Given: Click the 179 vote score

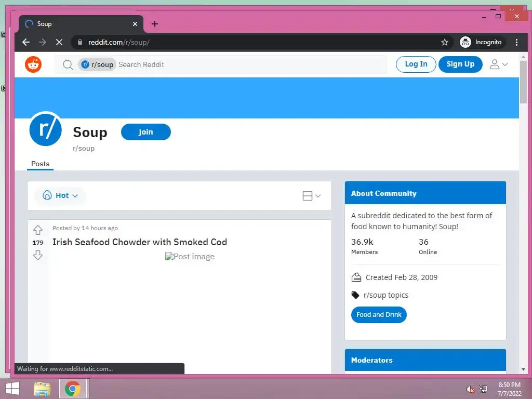Looking at the screenshot, I should (x=37, y=243).
